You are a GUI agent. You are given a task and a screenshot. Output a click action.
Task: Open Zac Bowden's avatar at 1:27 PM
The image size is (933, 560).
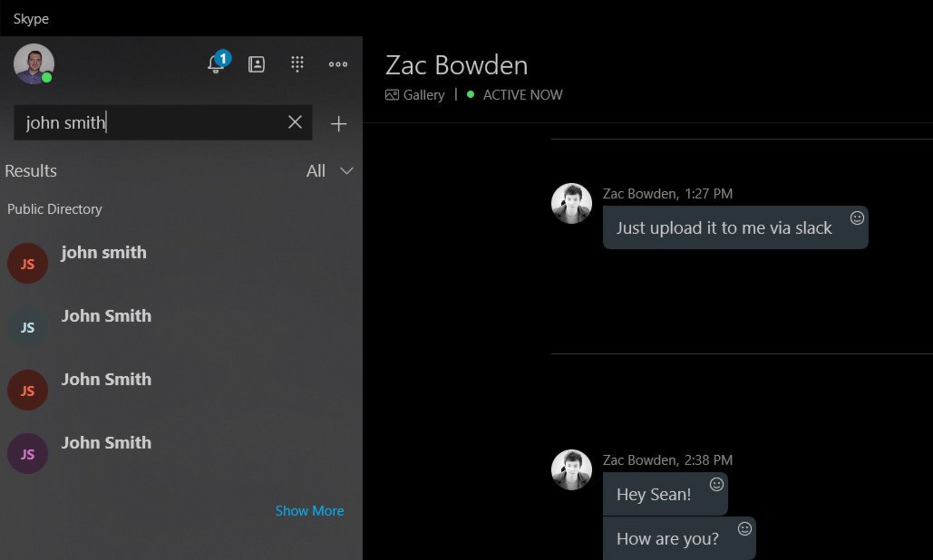tap(571, 203)
